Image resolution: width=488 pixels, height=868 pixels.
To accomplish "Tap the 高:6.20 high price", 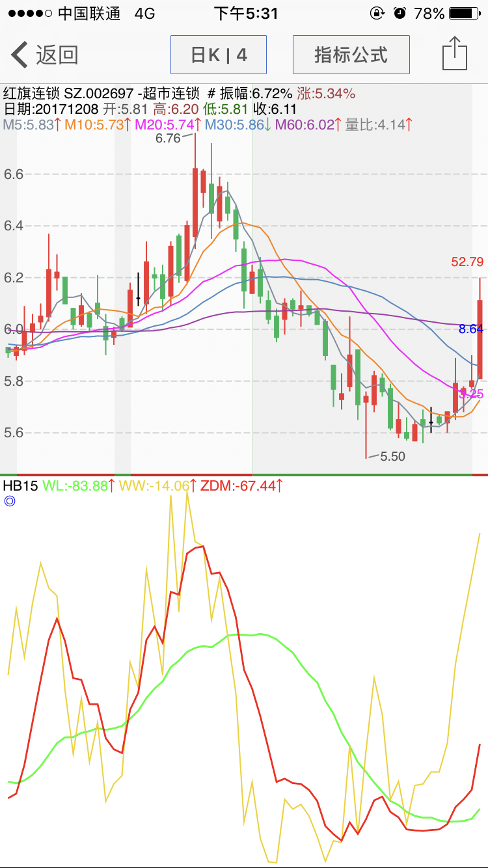I will click(175, 109).
